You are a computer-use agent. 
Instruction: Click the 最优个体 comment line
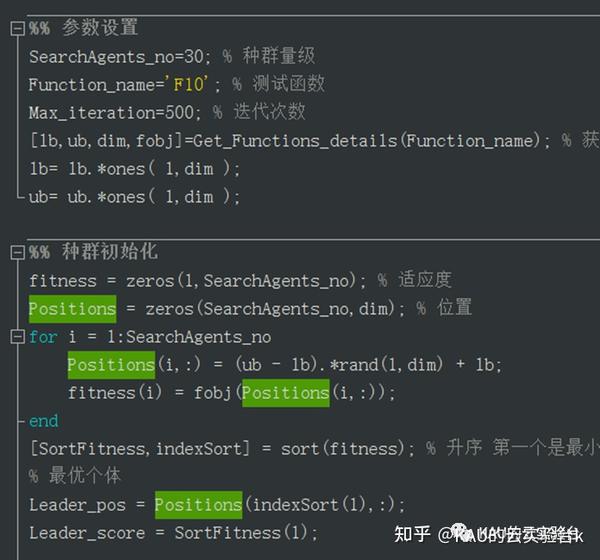[x=75, y=476]
